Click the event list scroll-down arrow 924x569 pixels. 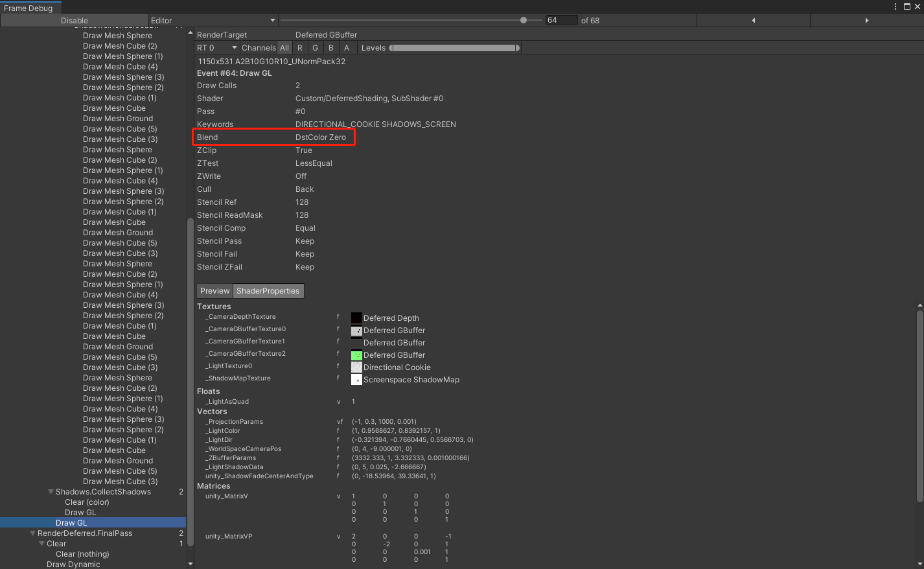coord(190,564)
